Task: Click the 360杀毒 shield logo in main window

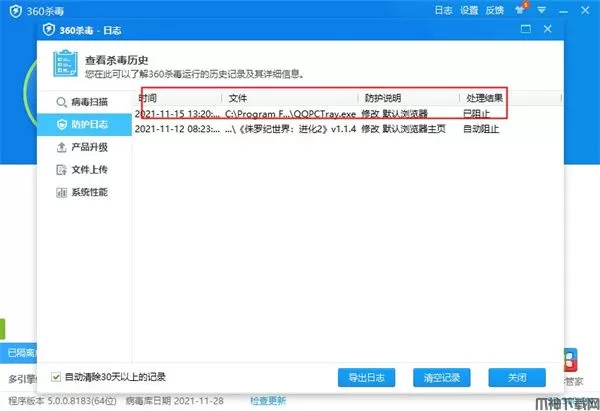Action: point(16,11)
